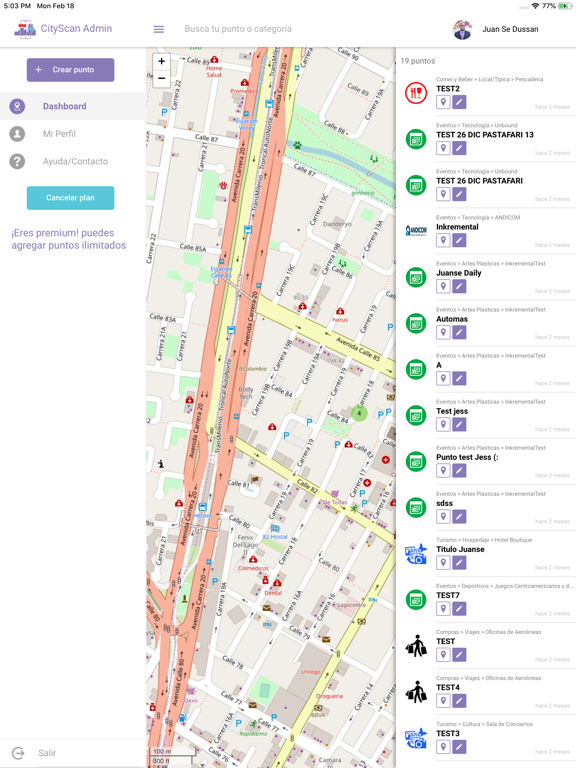The image size is (576, 768).
Task: Edit the Automas point
Action: [459, 332]
